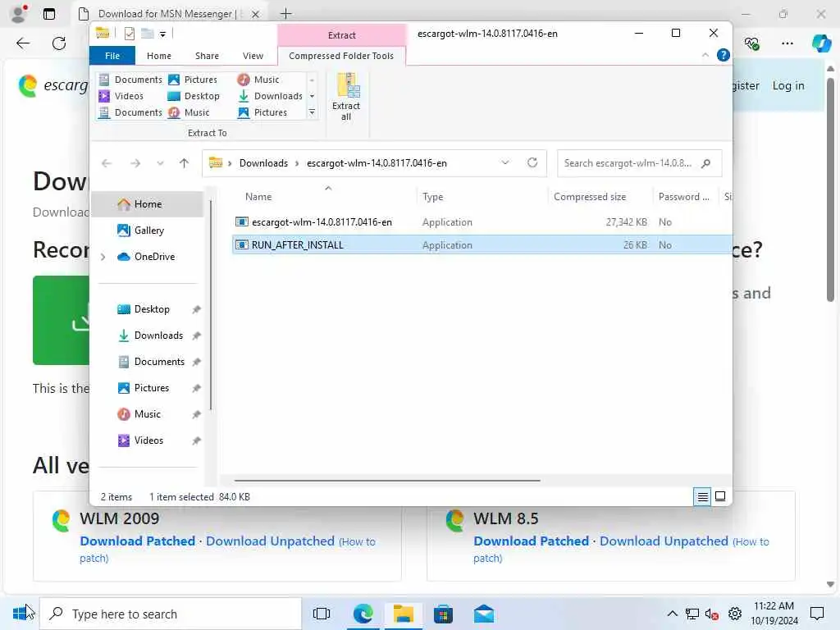
Task: Open the Help question mark icon
Action: (x=724, y=55)
